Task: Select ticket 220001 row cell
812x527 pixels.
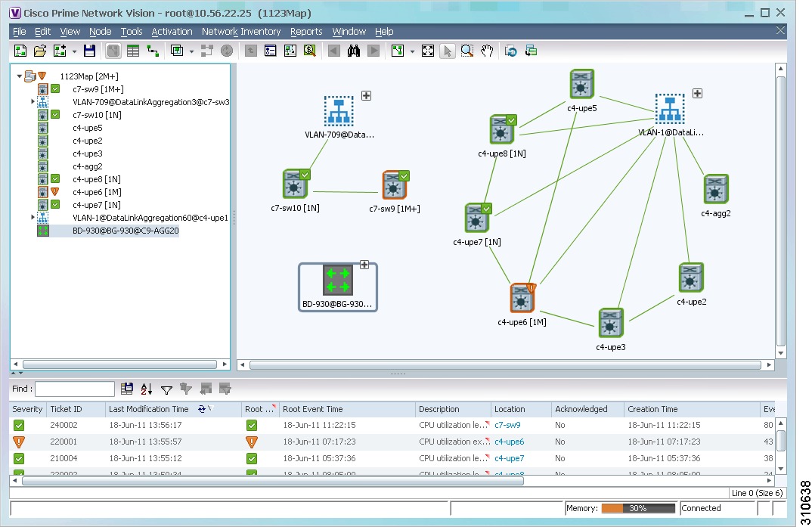Action: pos(64,442)
